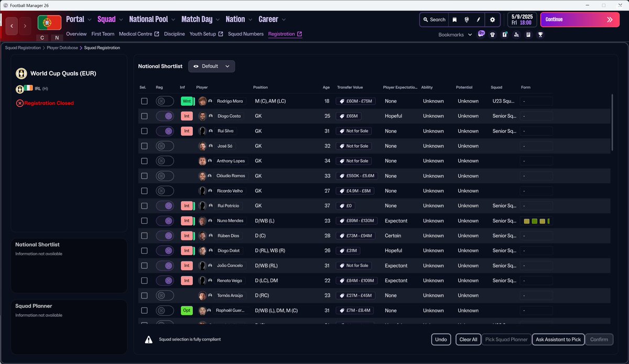
Task: Click the World Cup Quals competition logo
Action: pyautogui.click(x=21, y=73)
